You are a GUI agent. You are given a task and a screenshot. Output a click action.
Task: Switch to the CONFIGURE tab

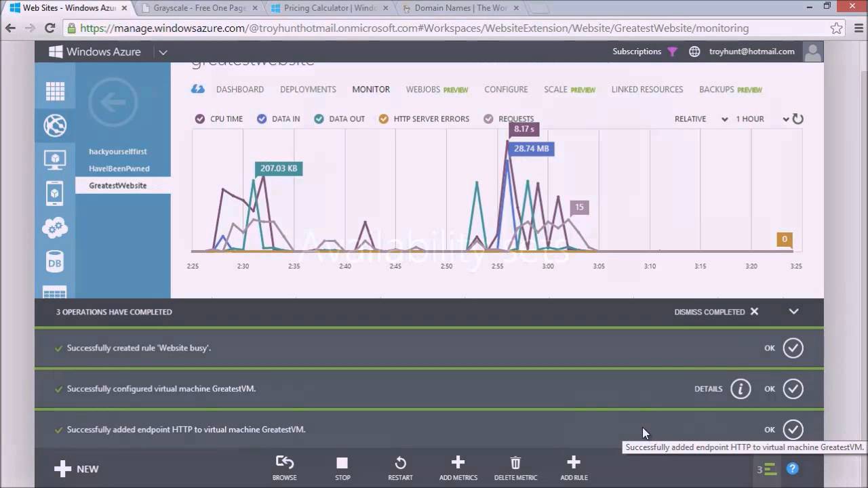506,89
